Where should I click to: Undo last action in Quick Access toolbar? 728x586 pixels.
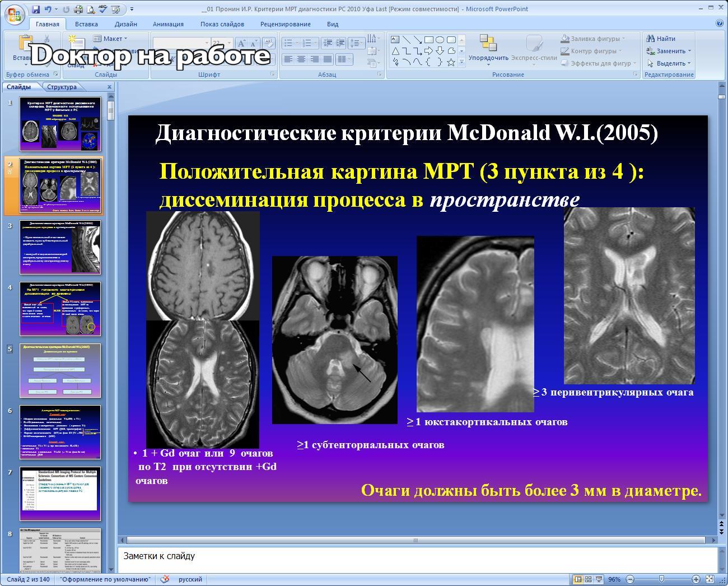48,10
